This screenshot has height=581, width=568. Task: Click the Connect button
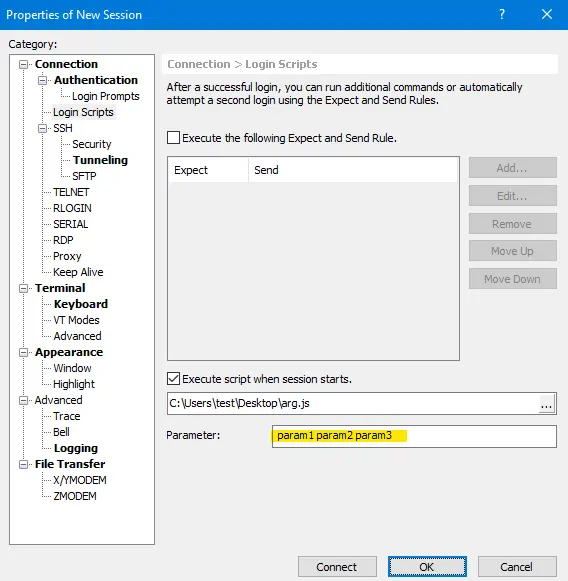tap(337, 567)
